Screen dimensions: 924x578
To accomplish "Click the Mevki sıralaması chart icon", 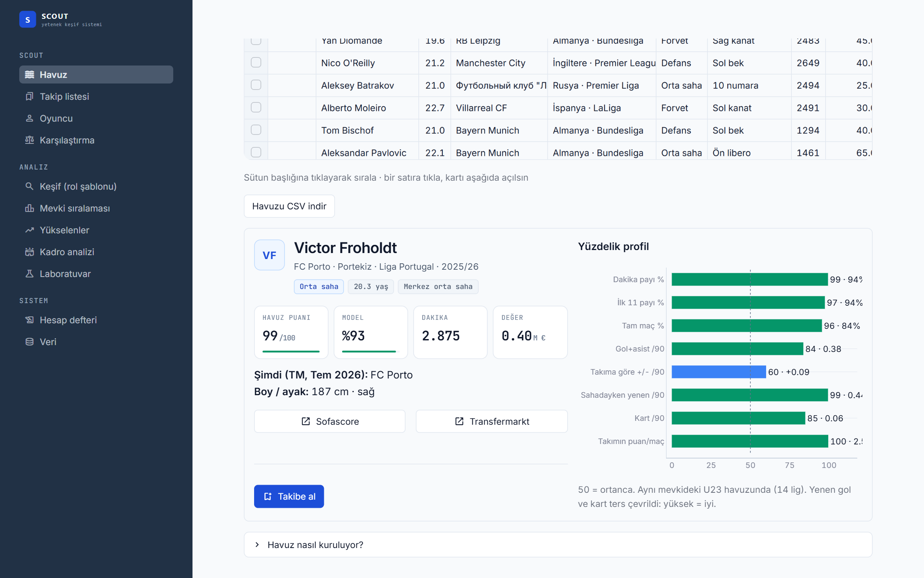I will click(x=30, y=208).
